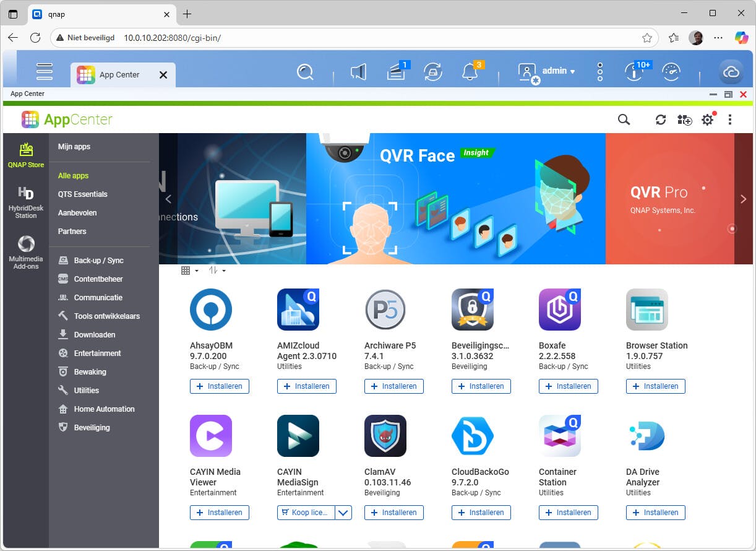Install Container Station
Viewport: 756px width, 551px height.
568,513
